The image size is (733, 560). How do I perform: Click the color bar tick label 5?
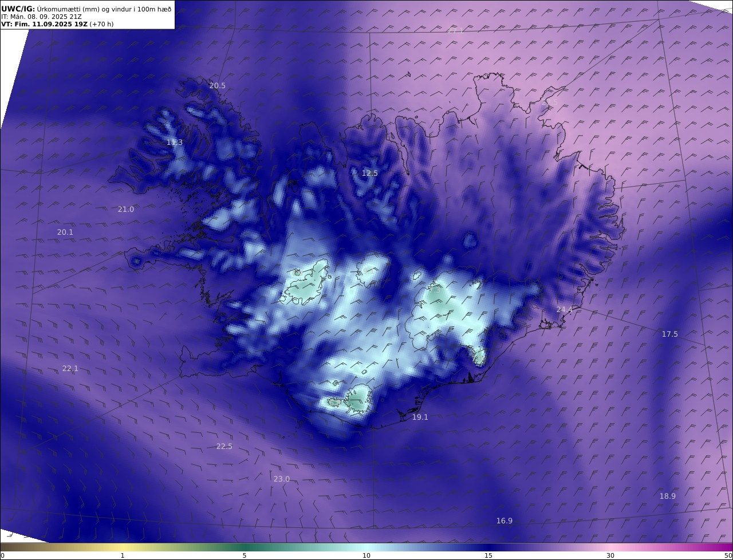pos(245,555)
